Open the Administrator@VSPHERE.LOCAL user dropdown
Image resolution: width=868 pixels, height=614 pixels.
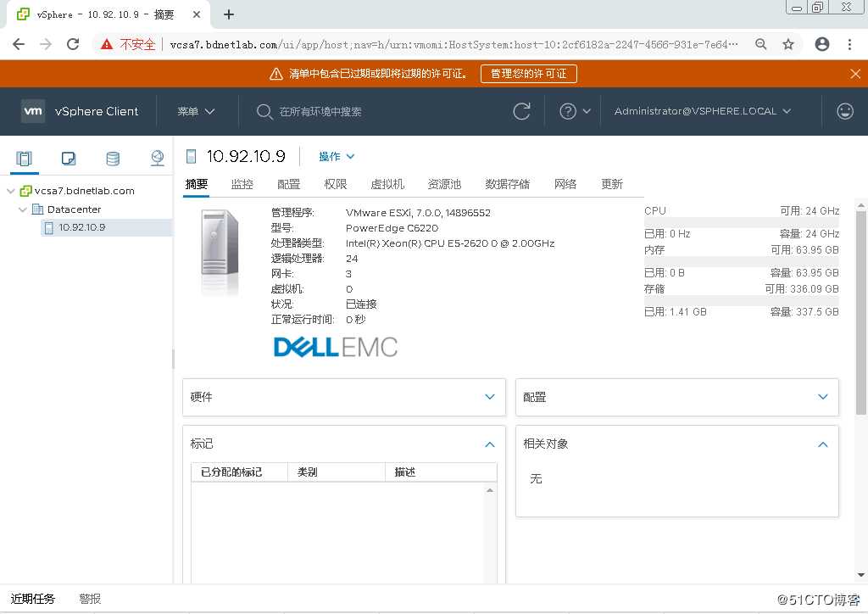[703, 111]
